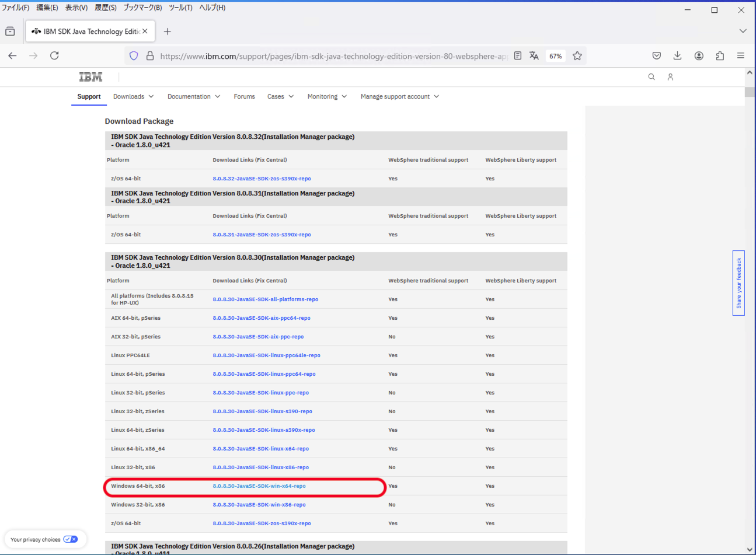Open the Firefox application menu
The height and width of the screenshot is (555, 756).
[740, 55]
